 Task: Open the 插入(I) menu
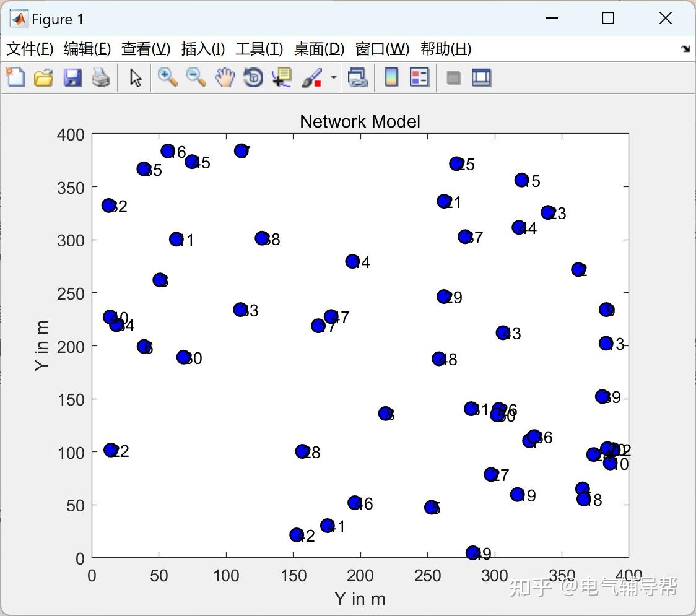pos(203,49)
